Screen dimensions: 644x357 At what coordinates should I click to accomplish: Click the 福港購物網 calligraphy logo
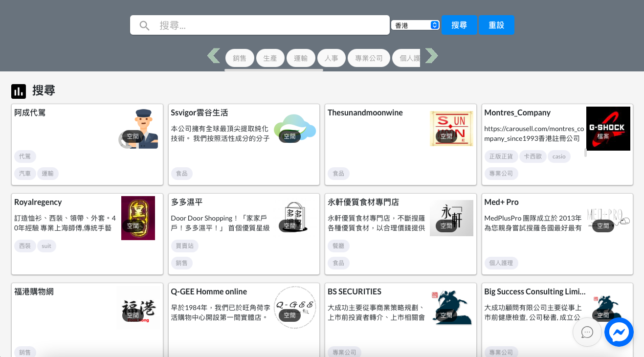pyautogui.click(x=139, y=308)
